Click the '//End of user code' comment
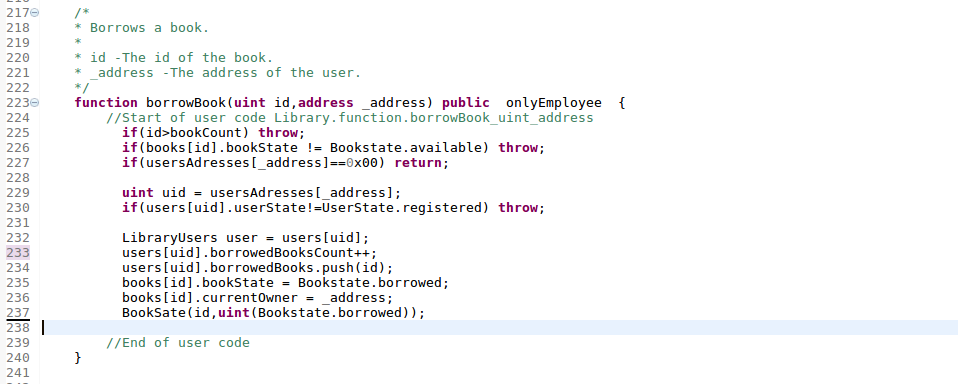This screenshot has height=384, width=958. 178,342
